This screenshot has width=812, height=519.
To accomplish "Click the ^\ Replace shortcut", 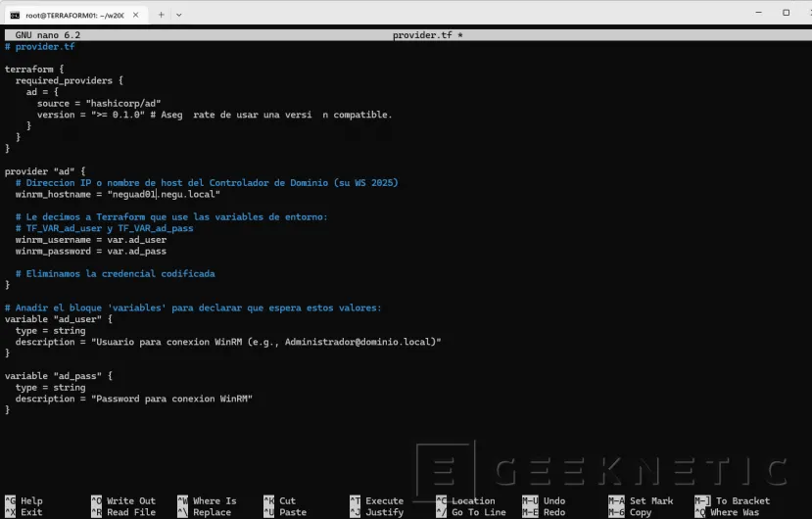I will [x=204, y=512].
